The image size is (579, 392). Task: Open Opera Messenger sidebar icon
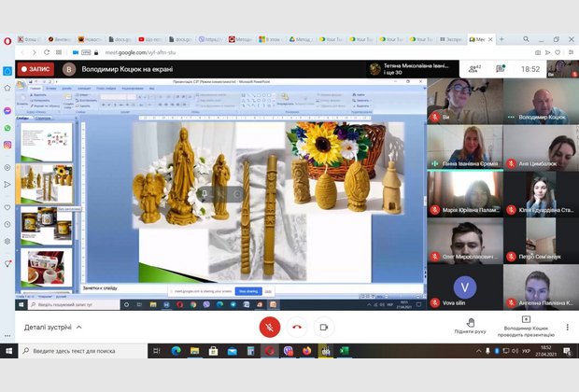click(x=7, y=111)
